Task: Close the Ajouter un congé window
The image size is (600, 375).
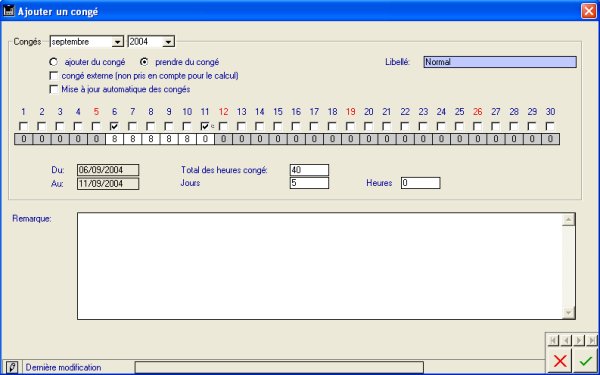Action: [x=588, y=11]
